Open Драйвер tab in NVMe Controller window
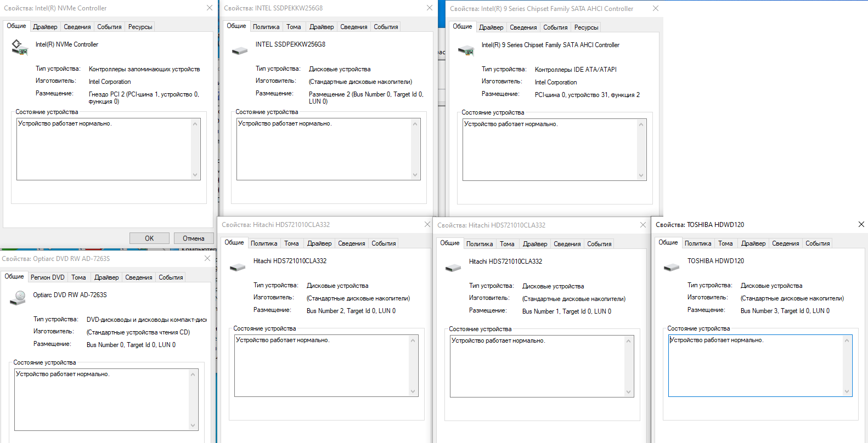Image resolution: width=868 pixels, height=443 pixels. 45,27
